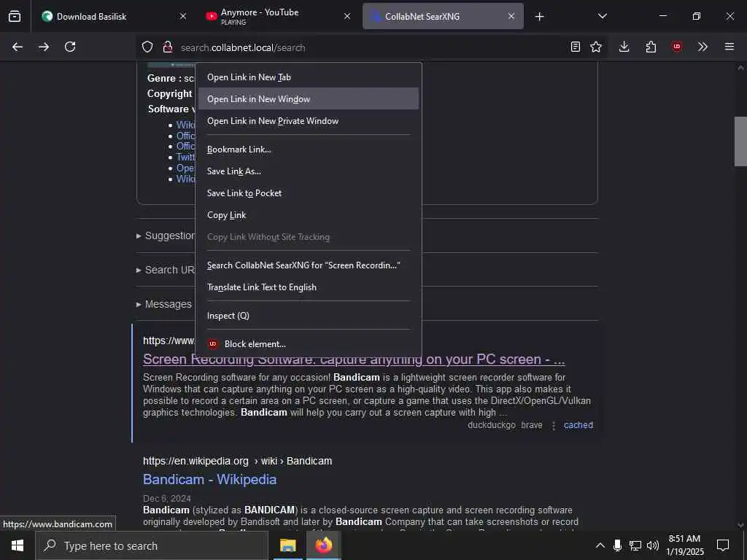Viewport: 747px width, 560px height.
Task: Click the page vertical scrollbar thumb
Action: click(740, 141)
